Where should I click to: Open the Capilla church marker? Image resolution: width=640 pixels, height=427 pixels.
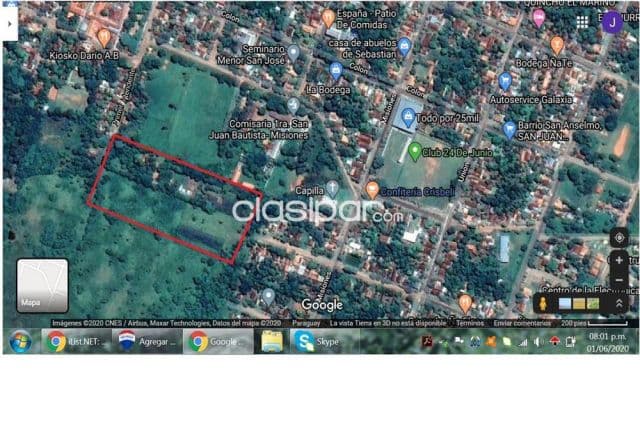click(332, 189)
